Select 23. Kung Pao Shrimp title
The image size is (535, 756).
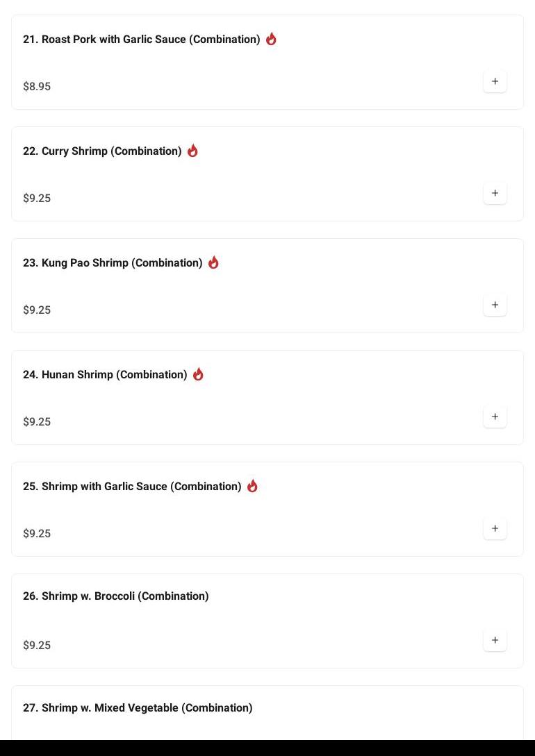click(x=113, y=263)
